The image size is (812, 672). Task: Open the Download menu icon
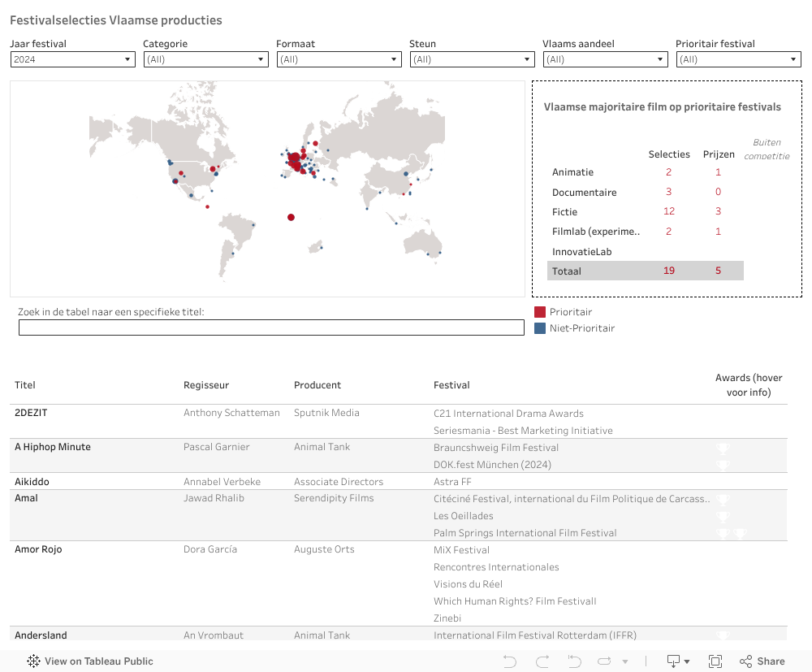(677, 661)
